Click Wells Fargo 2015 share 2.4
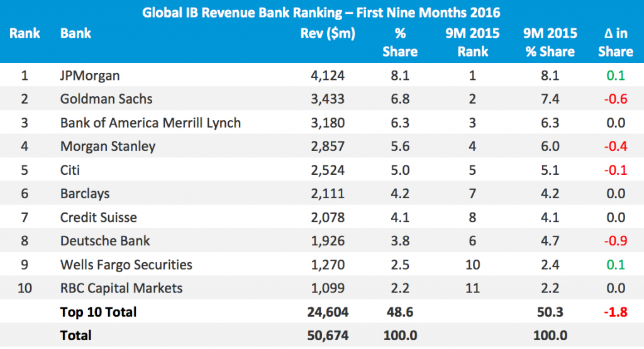 pos(550,264)
